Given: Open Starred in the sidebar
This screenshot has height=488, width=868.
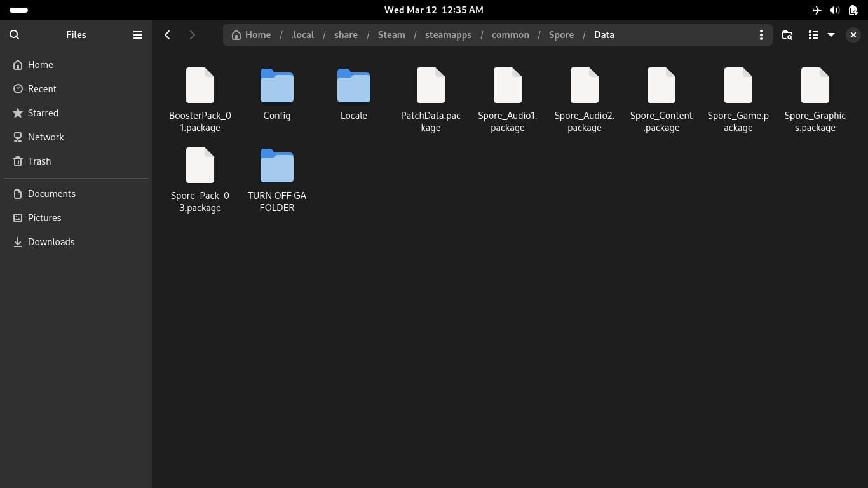Looking at the screenshot, I should coord(76,113).
